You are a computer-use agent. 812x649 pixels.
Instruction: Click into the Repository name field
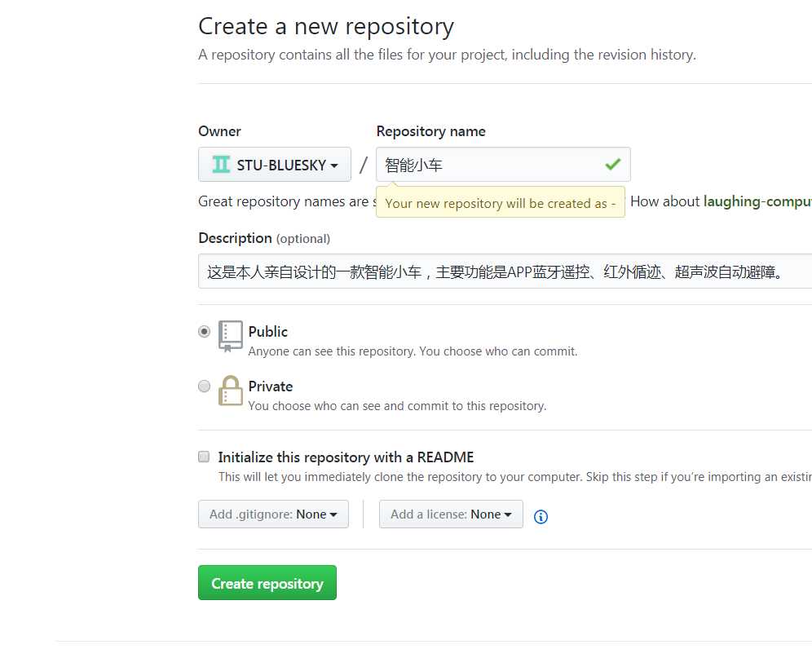(x=503, y=164)
